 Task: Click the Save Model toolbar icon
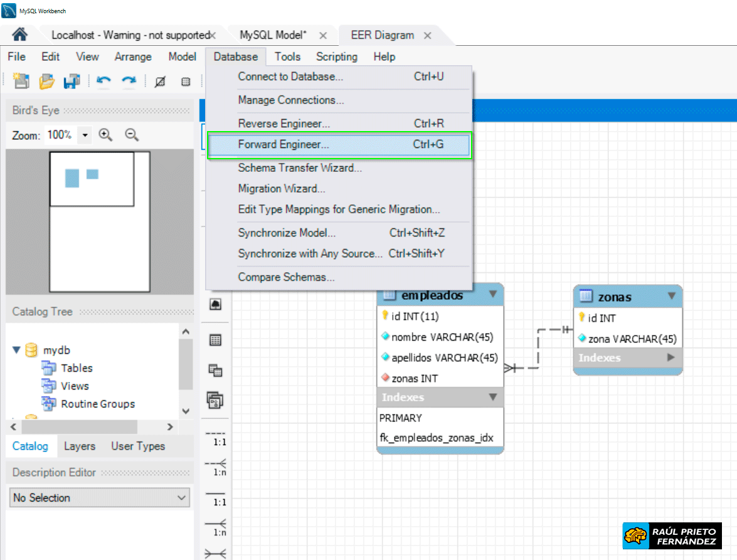[x=72, y=81]
